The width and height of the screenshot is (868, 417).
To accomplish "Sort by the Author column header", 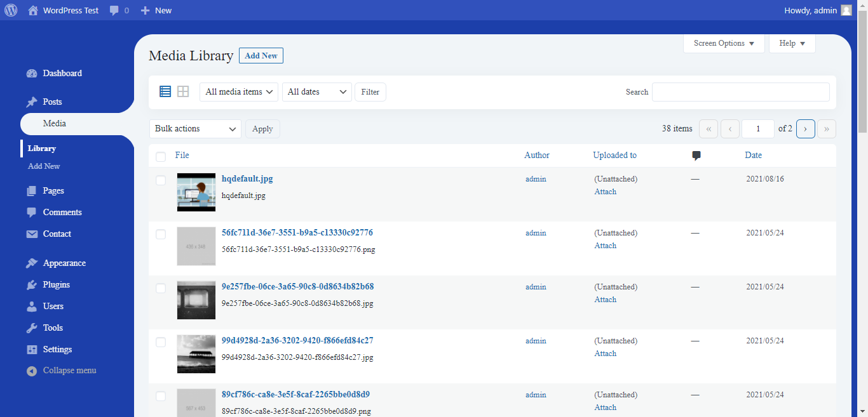I will (x=537, y=156).
